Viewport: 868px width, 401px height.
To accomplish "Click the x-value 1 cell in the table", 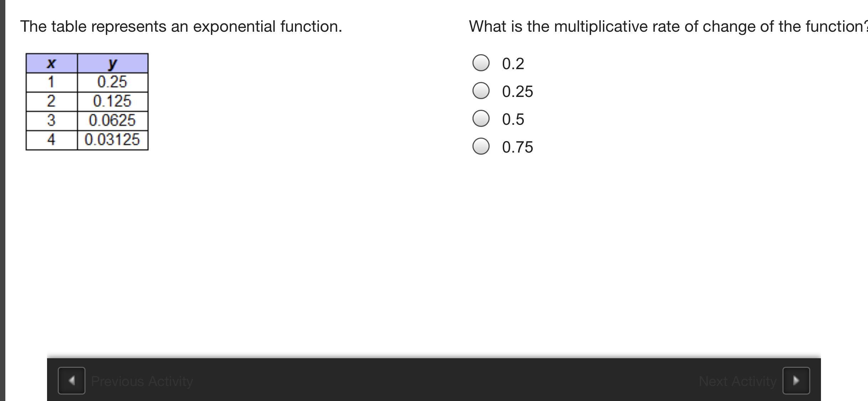I will coord(51,82).
